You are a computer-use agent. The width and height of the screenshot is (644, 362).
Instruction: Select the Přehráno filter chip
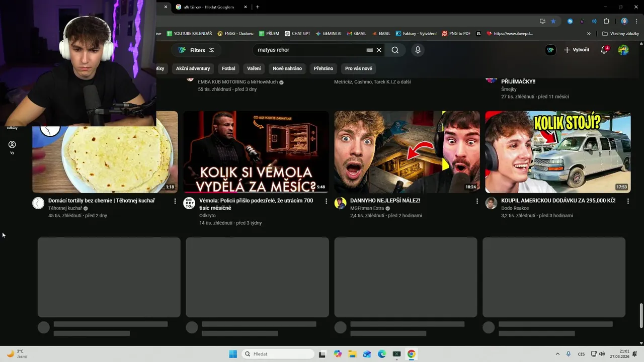point(324,68)
